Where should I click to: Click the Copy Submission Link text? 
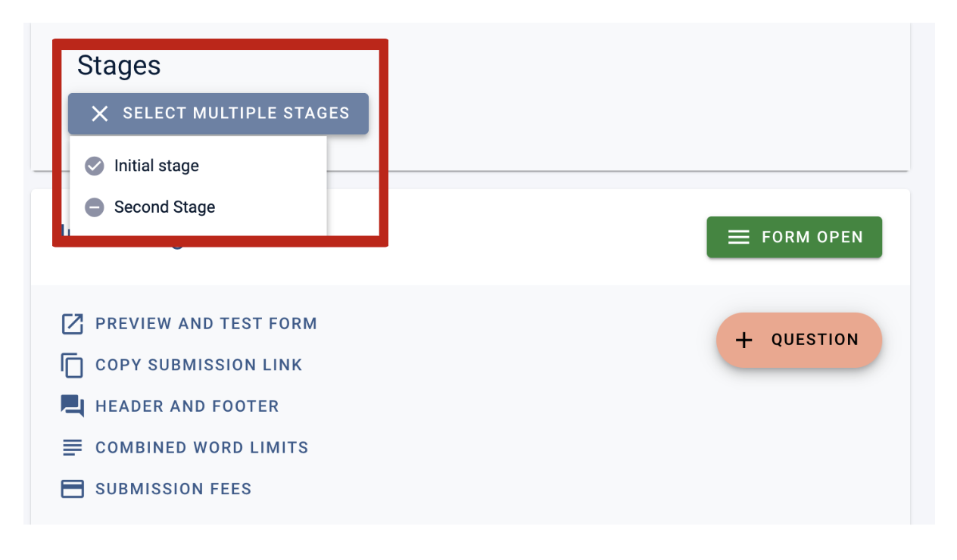pos(199,365)
